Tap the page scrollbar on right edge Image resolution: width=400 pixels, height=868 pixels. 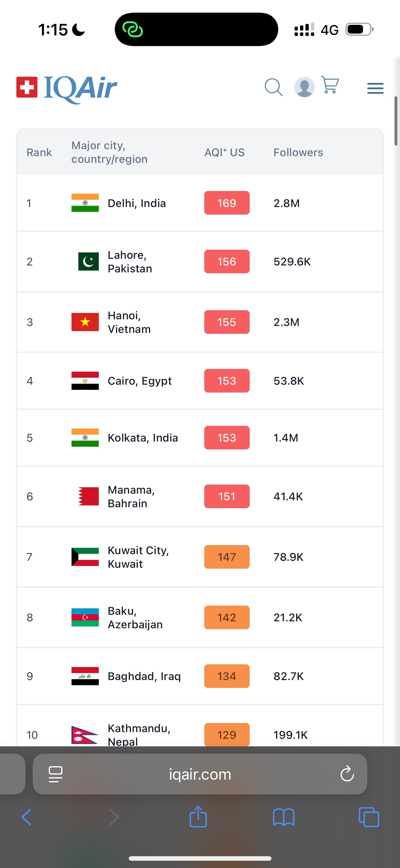coord(396,121)
